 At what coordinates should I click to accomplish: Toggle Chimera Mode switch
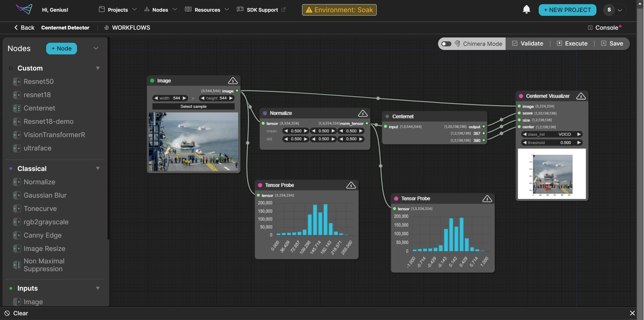point(446,44)
